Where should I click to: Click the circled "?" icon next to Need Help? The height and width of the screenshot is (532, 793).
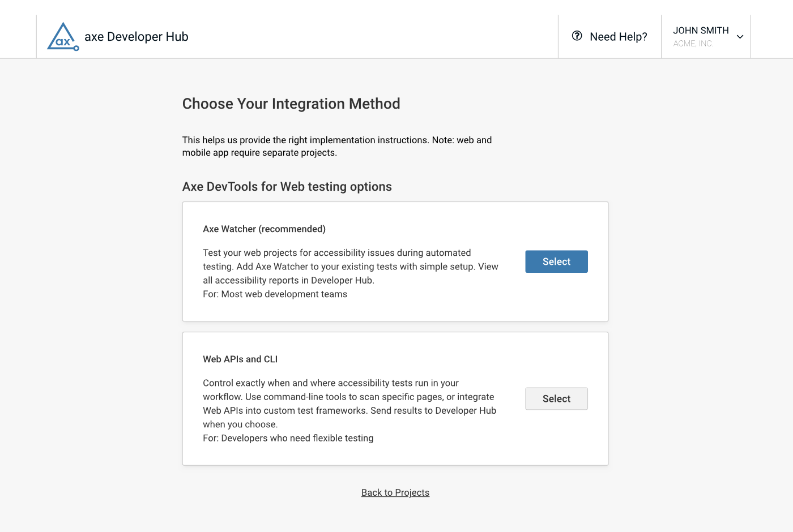tap(577, 36)
